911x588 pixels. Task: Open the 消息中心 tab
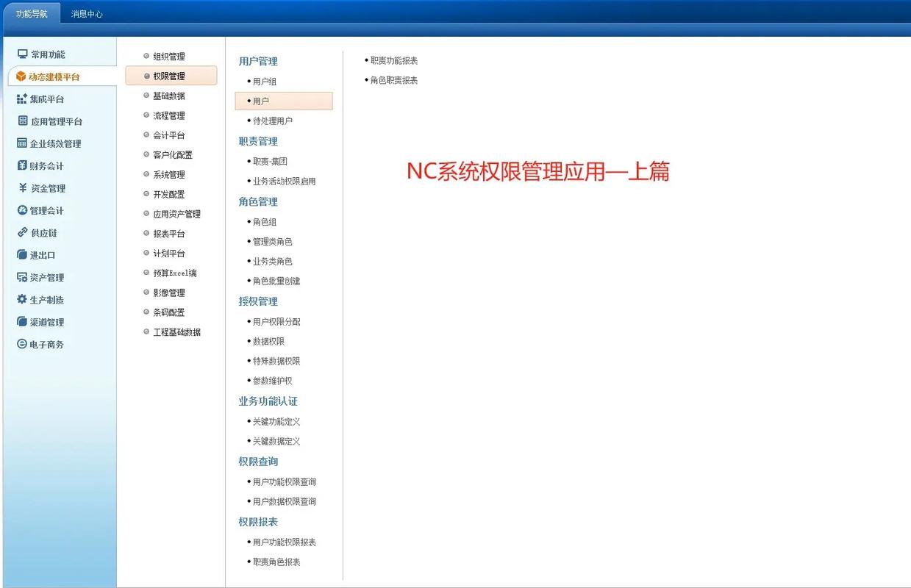[x=87, y=13]
